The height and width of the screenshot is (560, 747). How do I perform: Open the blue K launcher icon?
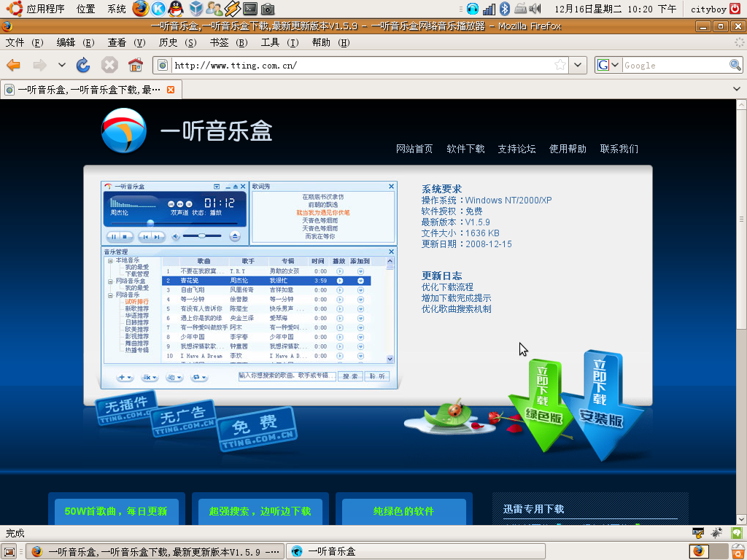158,9
